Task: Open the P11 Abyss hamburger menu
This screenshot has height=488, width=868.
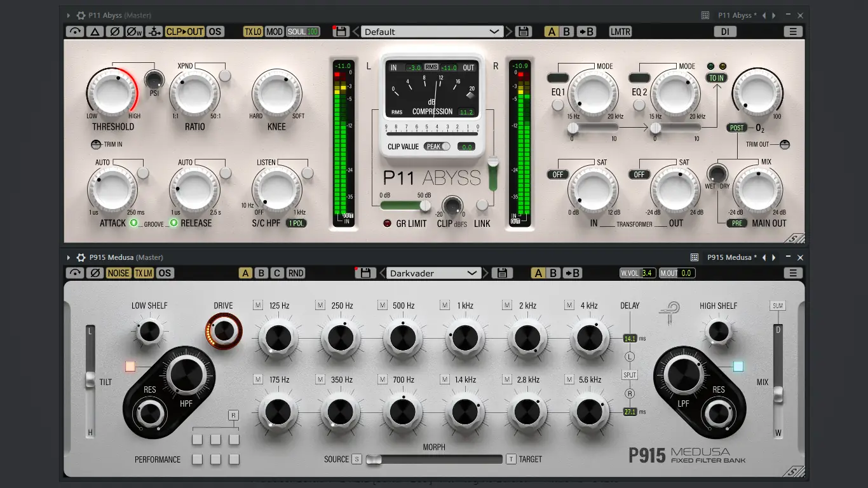Action: 792,31
